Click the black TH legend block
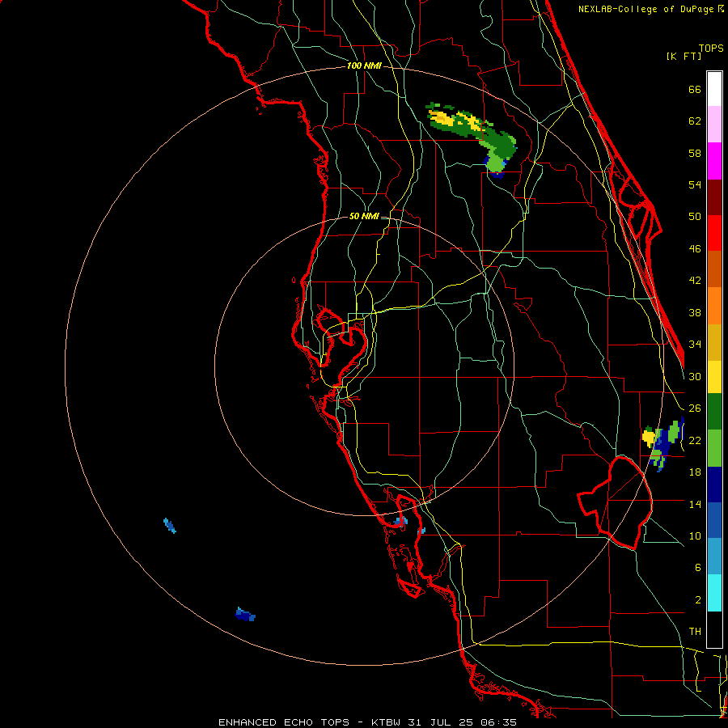Screen dimensions: 728x728 click(x=714, y=629)
